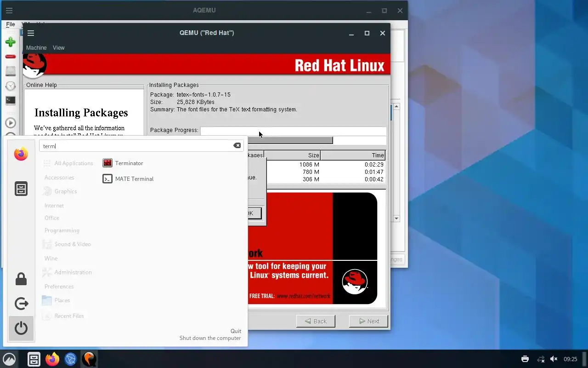This screenshot has width=588, height=368.
Task: Select Graphics category in menu
Action: pyautogui.click(x=60, y=191)
